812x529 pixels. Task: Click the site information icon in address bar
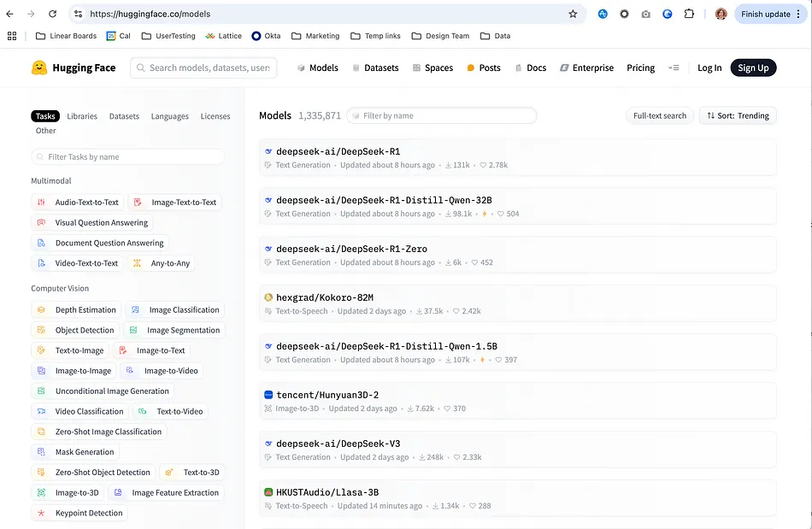(78, 14)
